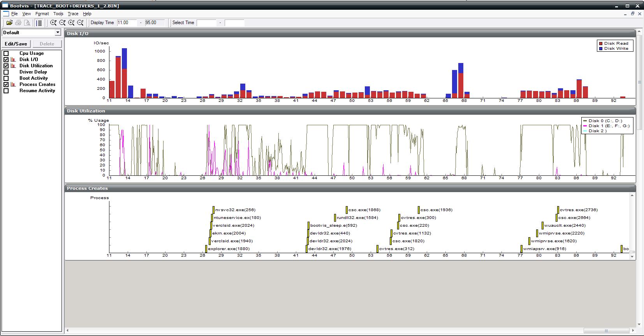Click the second zoom-out magnifier icon
Screen dimensions: 644x336
80,23
